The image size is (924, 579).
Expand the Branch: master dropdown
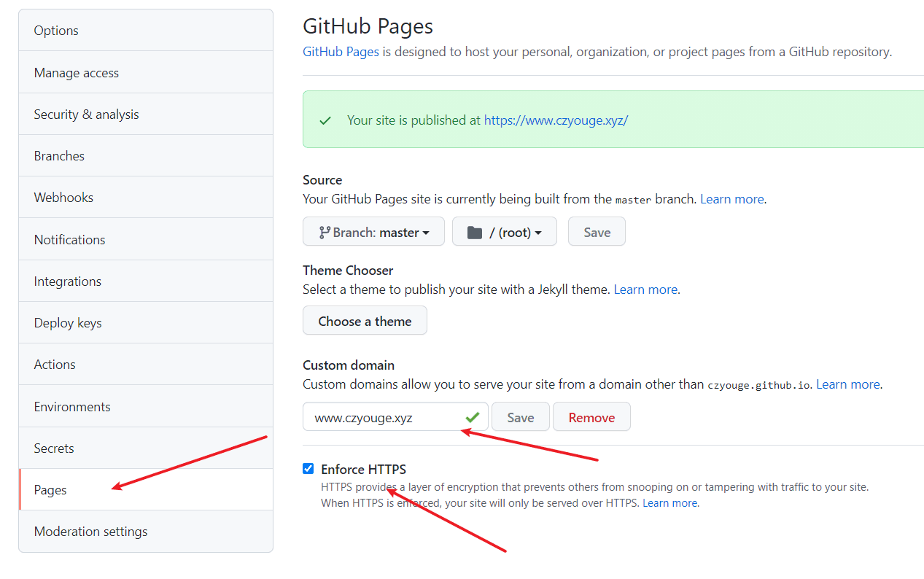tap(373, 232)
